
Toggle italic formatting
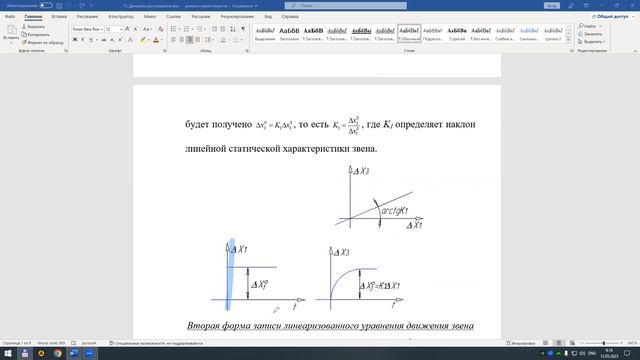83,40
